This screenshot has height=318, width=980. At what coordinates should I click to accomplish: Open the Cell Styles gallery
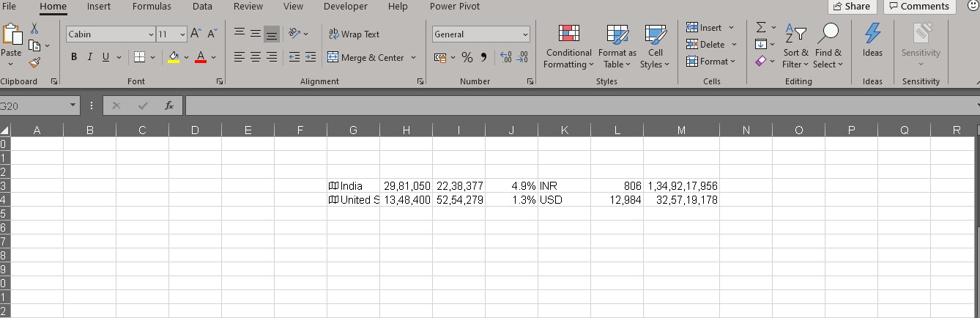(x=655, y=46)
